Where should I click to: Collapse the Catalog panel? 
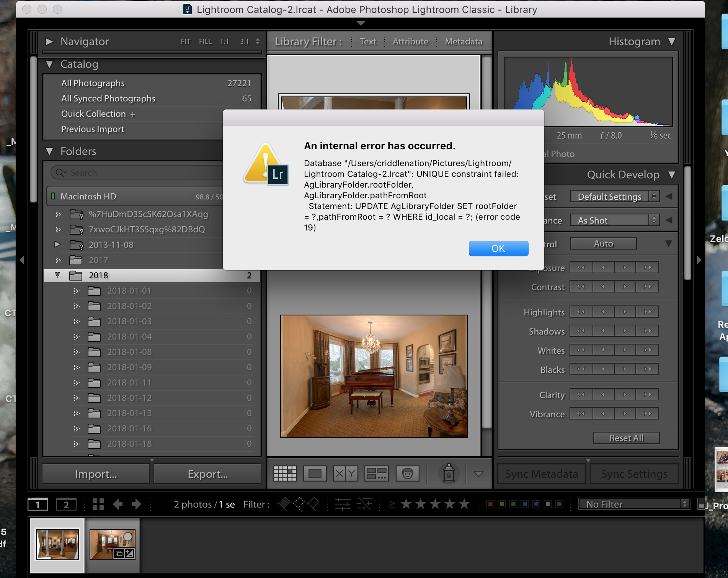tap(49, 64)
